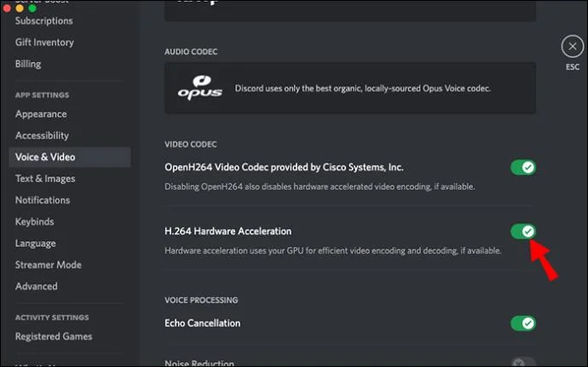
Task: Open Text & Images settings
Action: click(x=45, y=179)
